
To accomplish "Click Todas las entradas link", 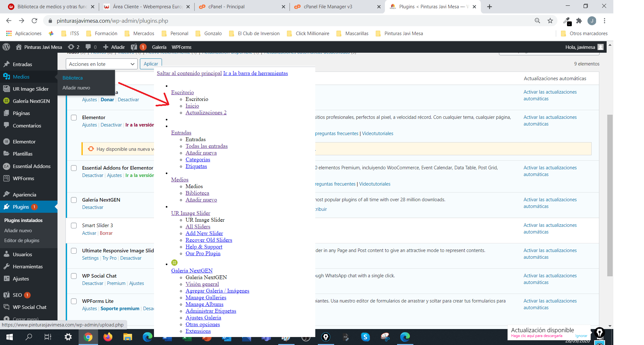I will (x=206, y=146).
